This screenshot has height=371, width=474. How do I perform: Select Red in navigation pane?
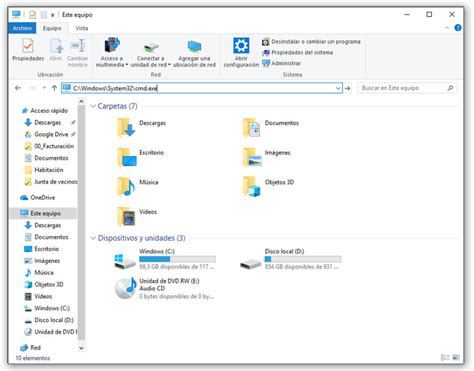pos(31,348)
